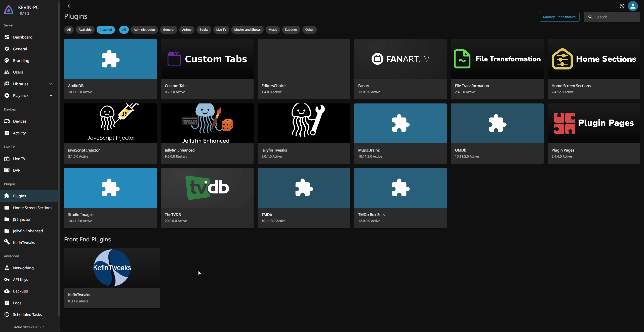Image resolution: width=644 pixels, height=332 pixels.
Task: Open the TMDb Box Sets plugin card
Action: (400, 198)
